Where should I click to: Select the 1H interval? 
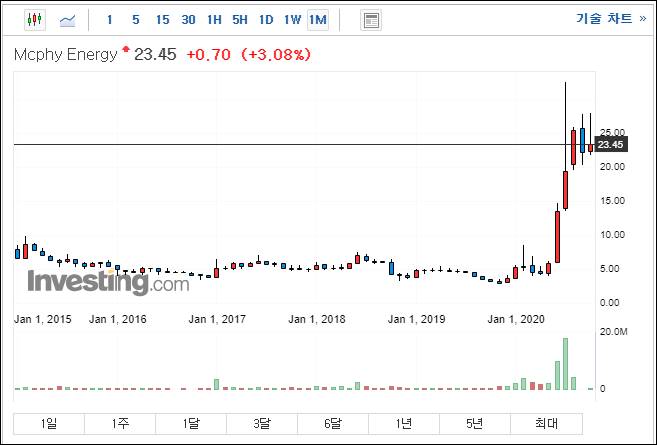click(x=214, y=20)
